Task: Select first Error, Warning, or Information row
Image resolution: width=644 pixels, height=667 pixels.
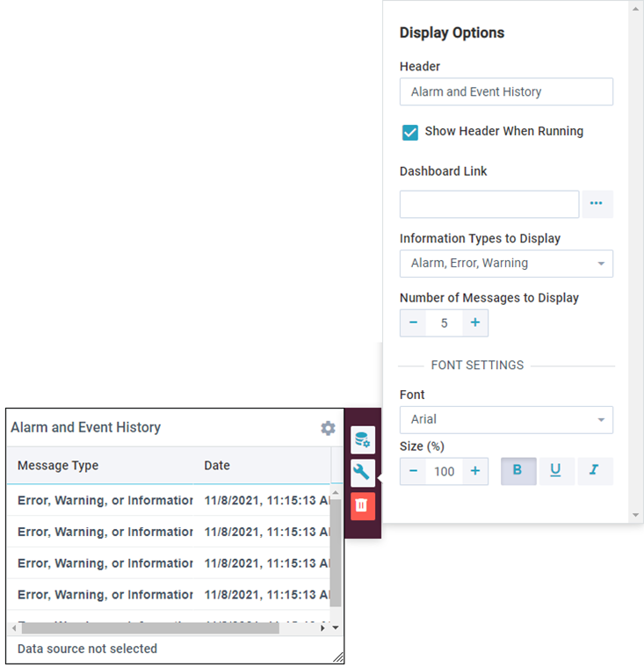Action: point(169,500)
